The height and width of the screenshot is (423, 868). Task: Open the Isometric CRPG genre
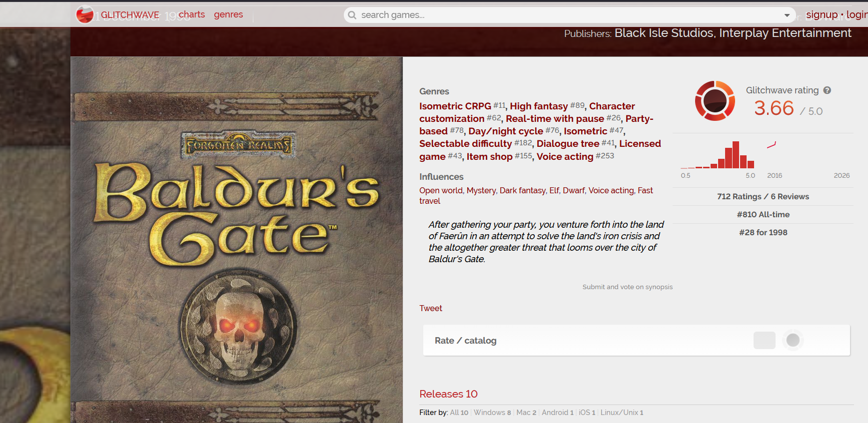coord(455,106)
